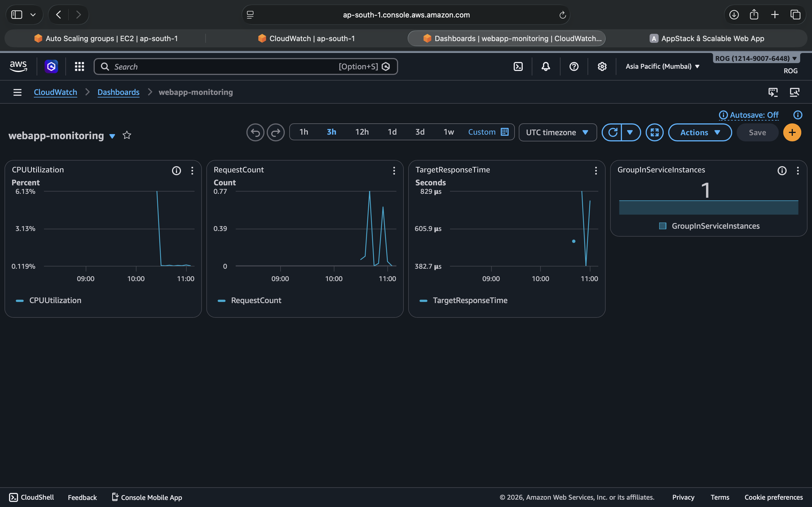Open the AWS services grid menu
This screenshot has height=507, width=812.
pyautogui.click(x=79, y=66)
